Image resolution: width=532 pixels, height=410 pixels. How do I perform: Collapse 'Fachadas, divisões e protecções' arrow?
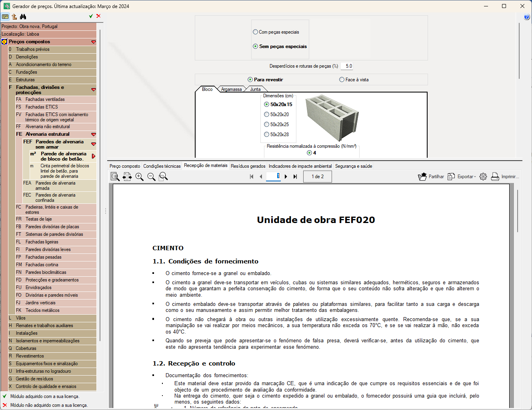[94, 90]
